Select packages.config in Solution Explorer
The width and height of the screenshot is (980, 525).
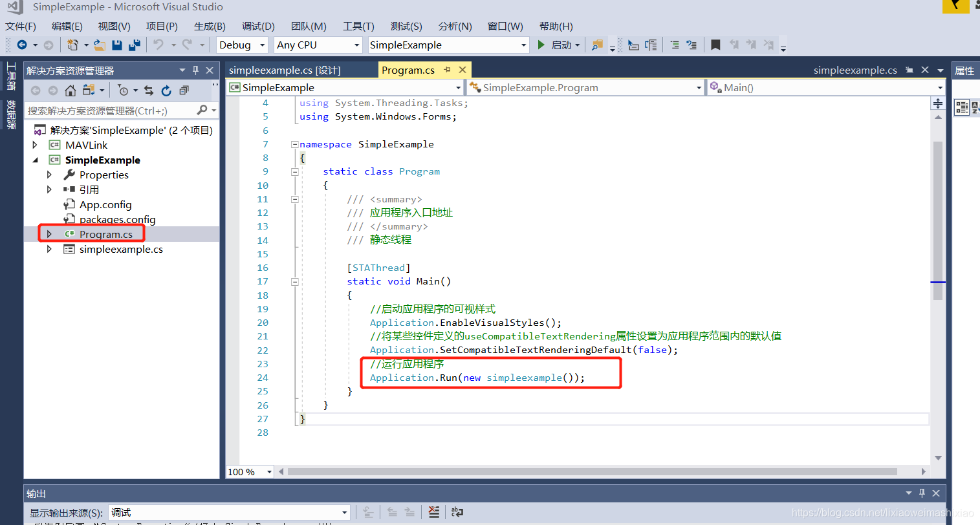click(118, 219)
